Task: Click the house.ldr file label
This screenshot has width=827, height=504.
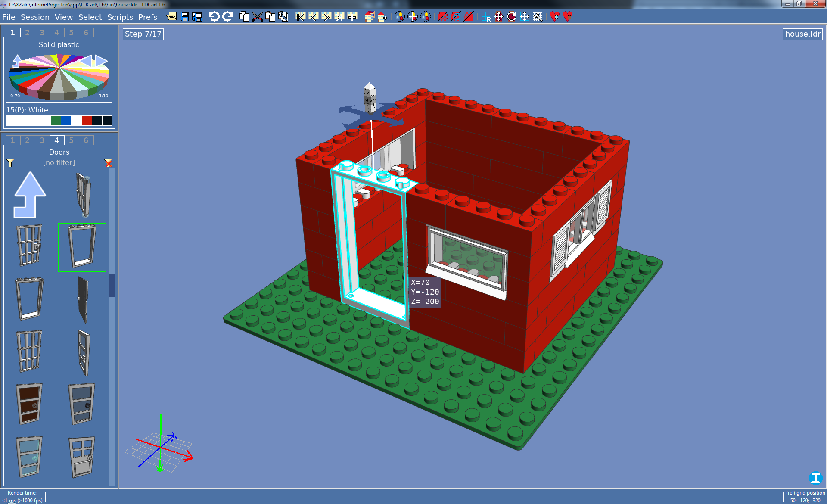Action: [802, 34]
